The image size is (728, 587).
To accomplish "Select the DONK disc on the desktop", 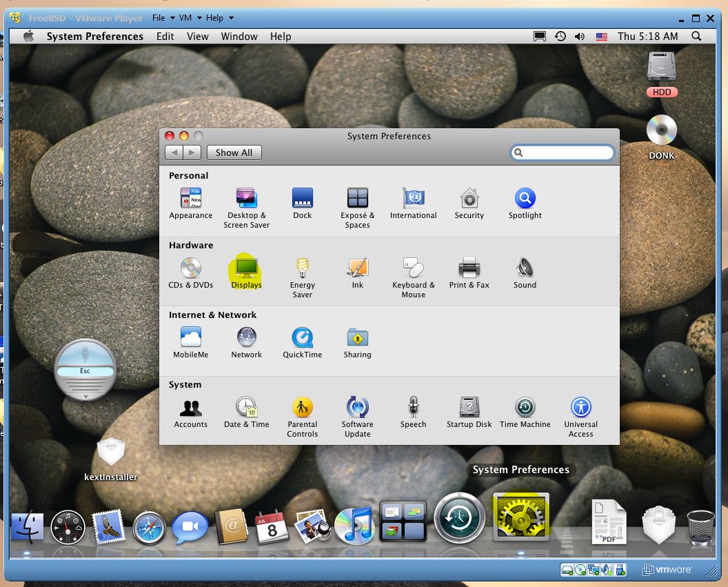I will [x=662, y=137].
